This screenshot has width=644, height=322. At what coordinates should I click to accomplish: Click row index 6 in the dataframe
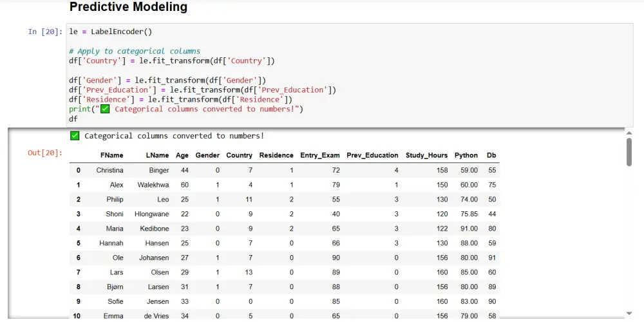pyautogui.click(x=79, y=258)
